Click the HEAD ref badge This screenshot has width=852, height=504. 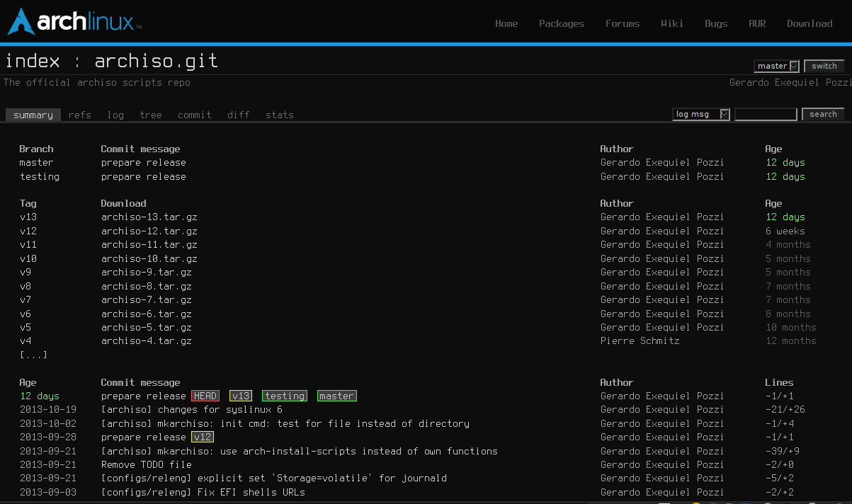205,396
